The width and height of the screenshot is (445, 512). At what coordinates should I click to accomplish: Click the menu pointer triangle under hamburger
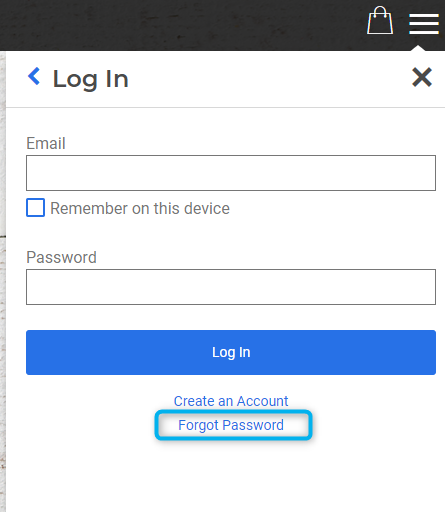418,48
